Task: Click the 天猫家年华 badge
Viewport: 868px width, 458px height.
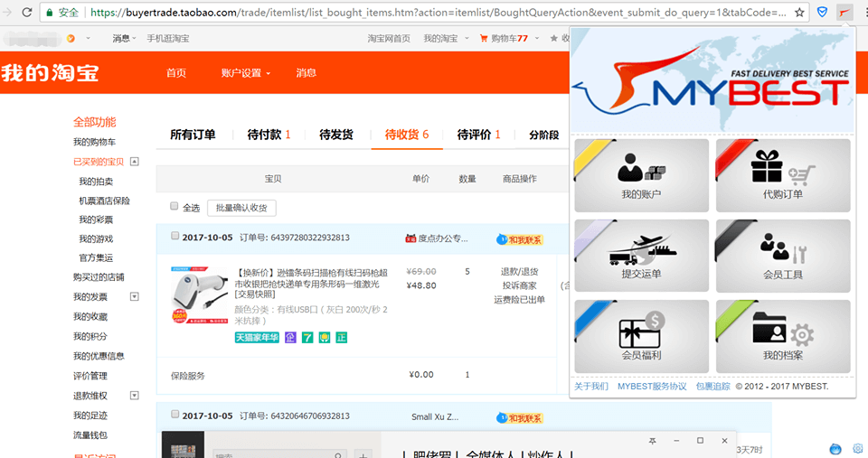Action: [x=257, y=338]
